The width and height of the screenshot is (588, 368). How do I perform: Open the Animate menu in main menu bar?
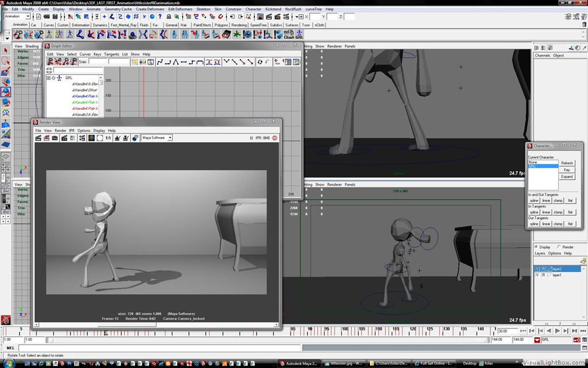click(x=94, y=9)
